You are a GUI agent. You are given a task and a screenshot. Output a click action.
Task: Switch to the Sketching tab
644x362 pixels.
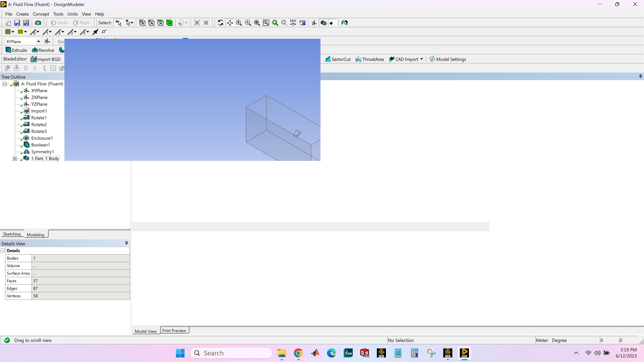tap(12, 234)
